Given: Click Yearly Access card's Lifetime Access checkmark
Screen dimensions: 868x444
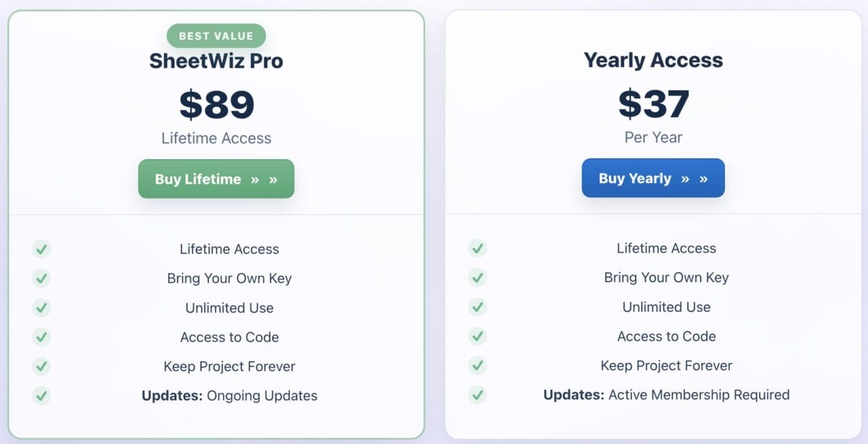Looking at the screenshot, I should [x=477, y=249].
